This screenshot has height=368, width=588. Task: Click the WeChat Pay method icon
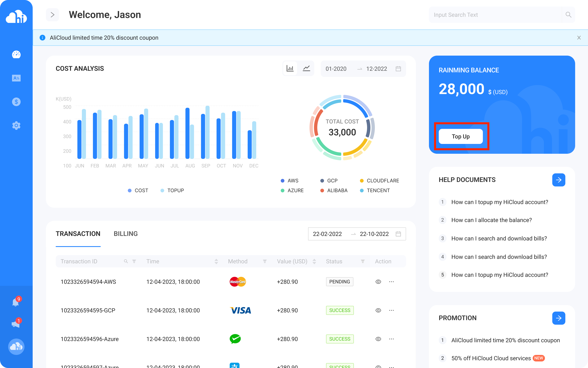coord(235,339)
